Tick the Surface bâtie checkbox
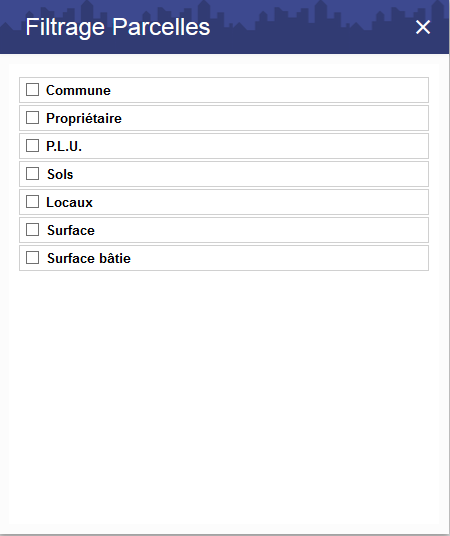450x536 pixels. (32, 258)
